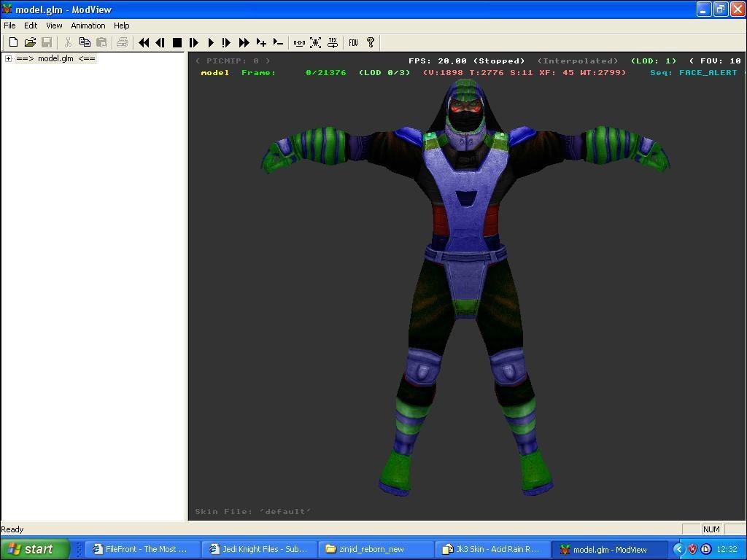Open the File menu
This screenshot has height=560, width=747.
coord(9,26)
